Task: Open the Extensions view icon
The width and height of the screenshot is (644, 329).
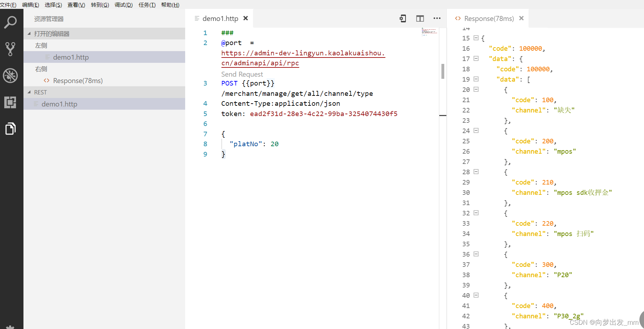Action: point(10,102)
